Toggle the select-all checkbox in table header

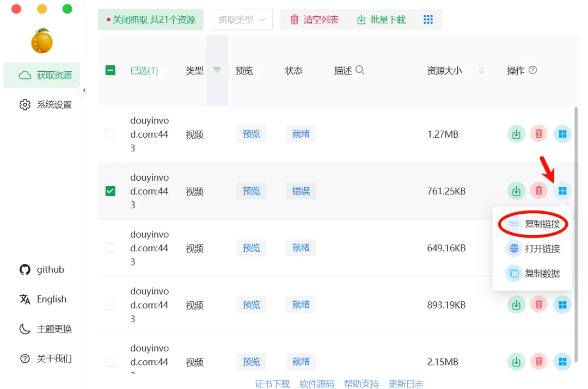(x=111, y=70)
